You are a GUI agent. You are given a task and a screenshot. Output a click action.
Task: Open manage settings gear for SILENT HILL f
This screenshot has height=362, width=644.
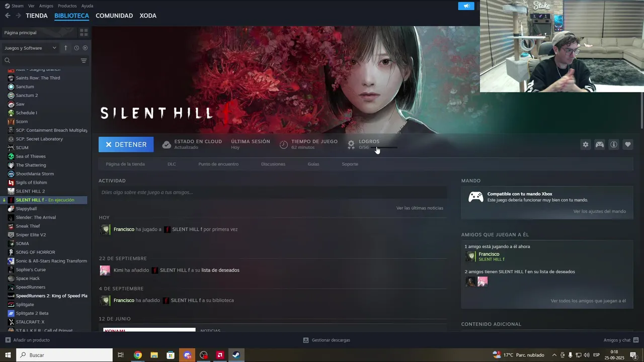point(585,144)
